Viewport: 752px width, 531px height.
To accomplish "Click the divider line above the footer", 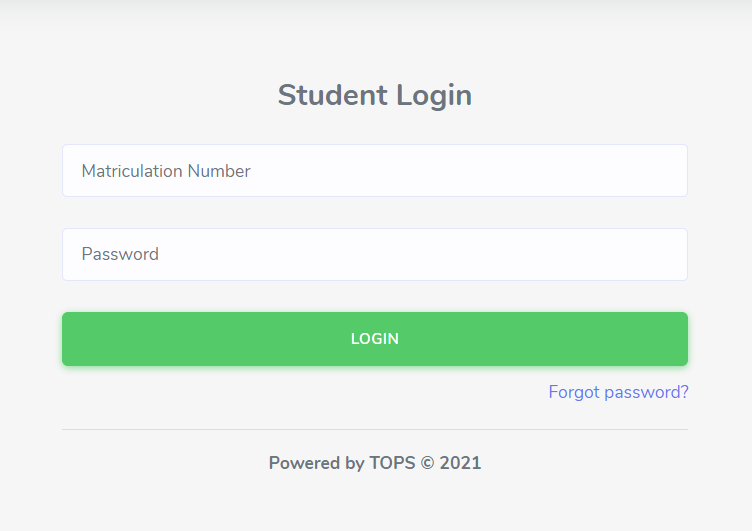I will click(374, 429).
